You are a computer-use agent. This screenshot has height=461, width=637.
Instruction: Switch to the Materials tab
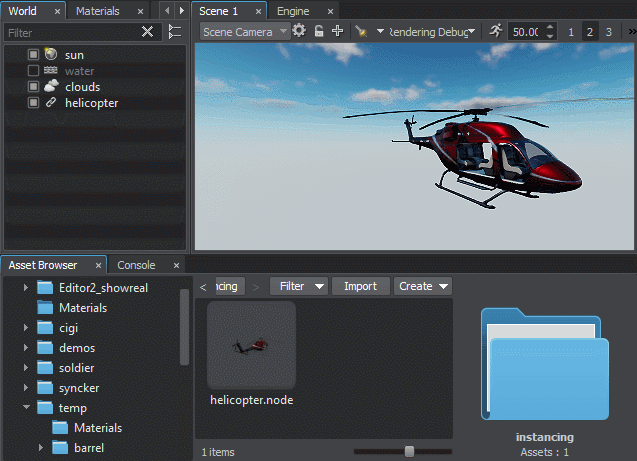[x=98, y=11]
